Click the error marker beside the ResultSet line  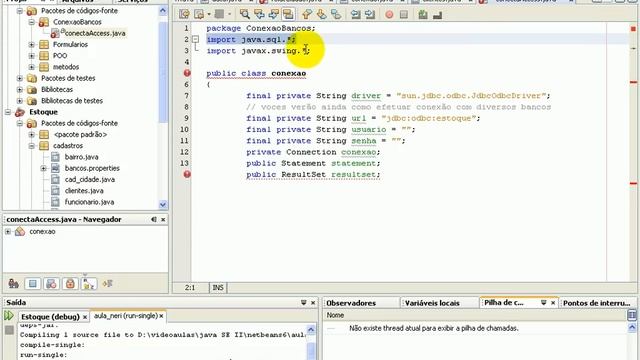(x=187, y=174)
